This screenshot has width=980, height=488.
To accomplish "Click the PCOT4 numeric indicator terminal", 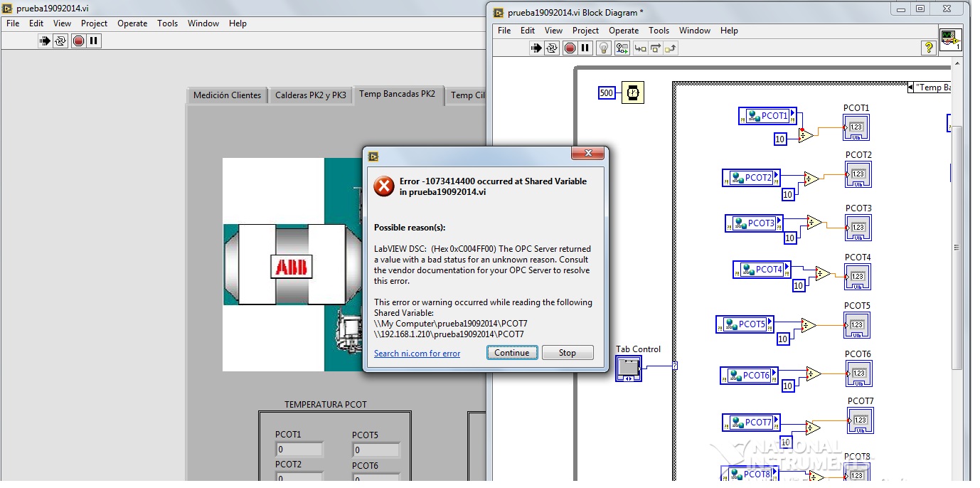I will [858, 277].
